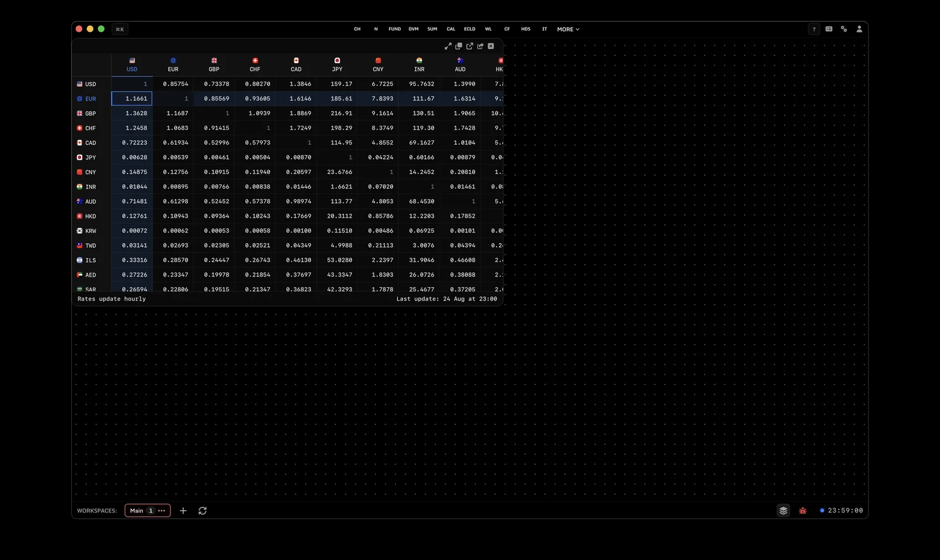This screenshot has height=560, width=940.
Task: Open the command palette ⌘K button
Action: [x=120, y=29]
